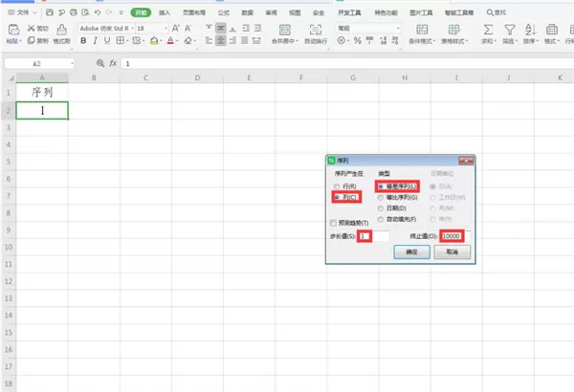Click the fx insert function icon

tap(113, 63)
